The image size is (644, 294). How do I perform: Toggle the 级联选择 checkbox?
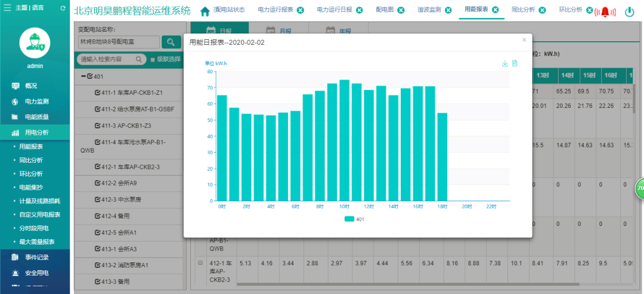click(x=153, y=60)
